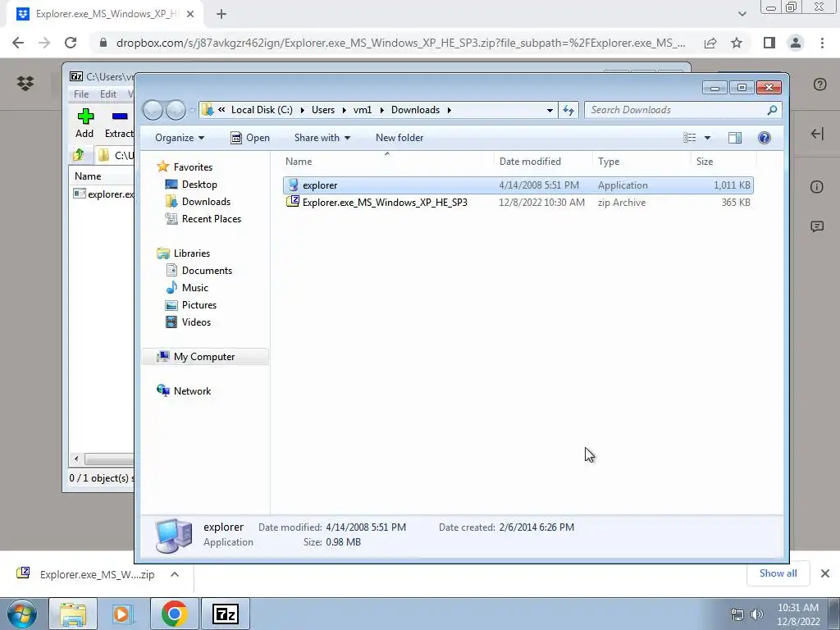Click the Open toolbar button
Viewport: 840px width, 630px height.
250,138
